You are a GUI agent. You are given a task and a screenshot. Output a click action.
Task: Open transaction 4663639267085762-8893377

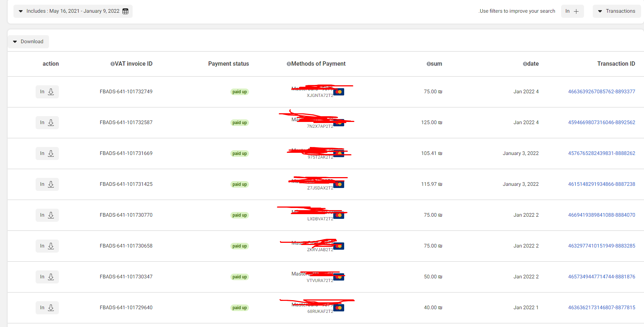(x=601, y=92)
